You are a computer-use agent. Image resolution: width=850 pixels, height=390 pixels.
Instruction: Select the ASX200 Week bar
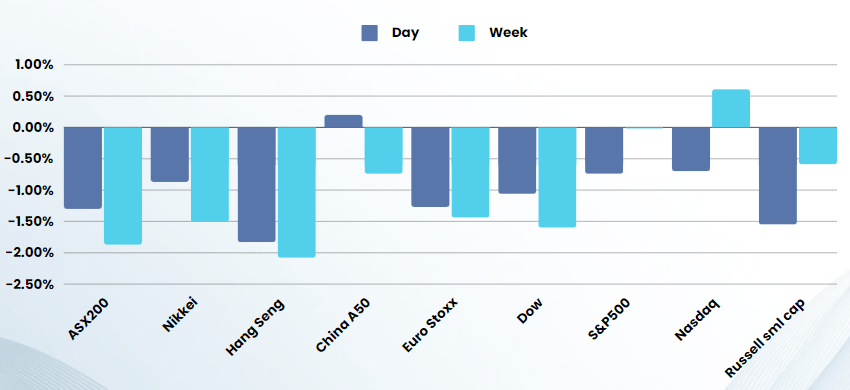[x=123, y=186]
